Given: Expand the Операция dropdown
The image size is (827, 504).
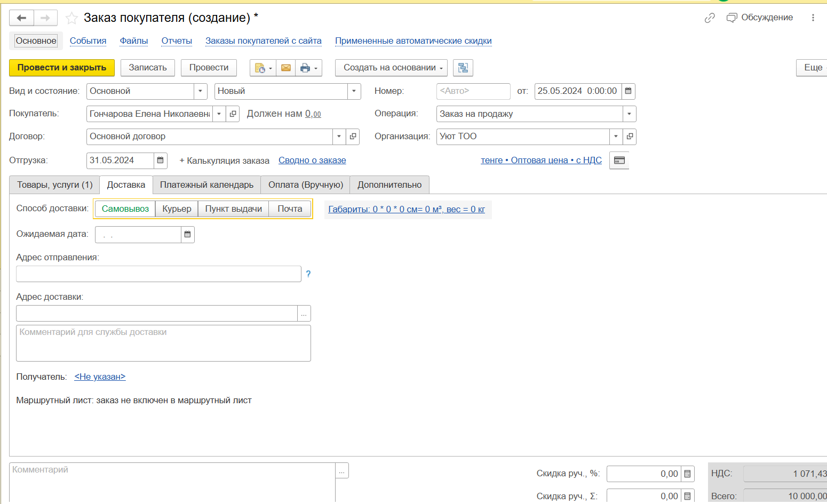Looking at the screenshot, I should coord(629,114).
